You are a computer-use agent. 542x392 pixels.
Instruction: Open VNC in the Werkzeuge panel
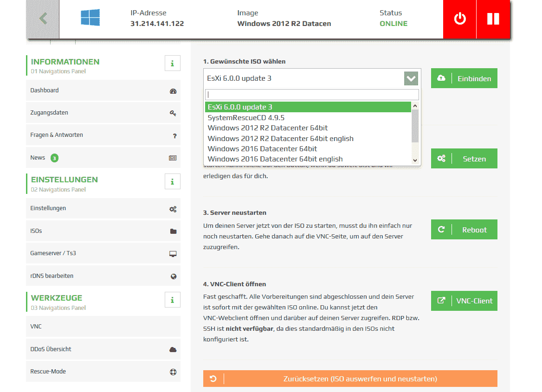pos(103,326)
